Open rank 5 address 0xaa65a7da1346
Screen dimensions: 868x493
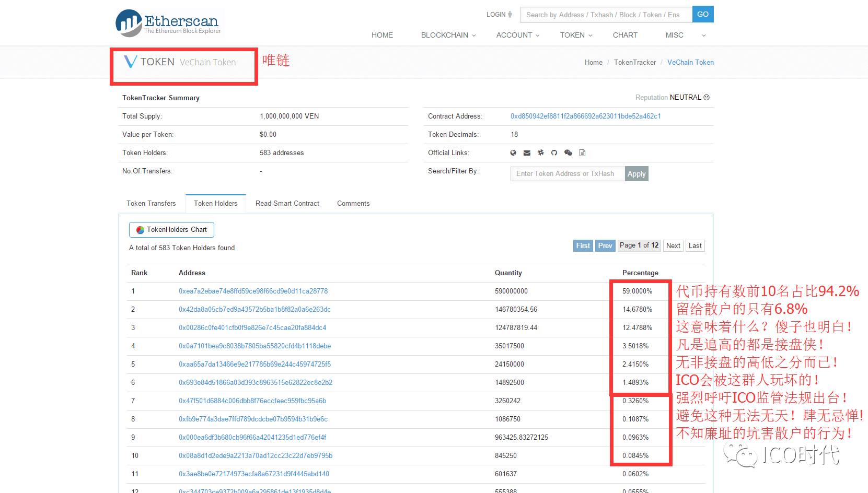coord(254,364)
